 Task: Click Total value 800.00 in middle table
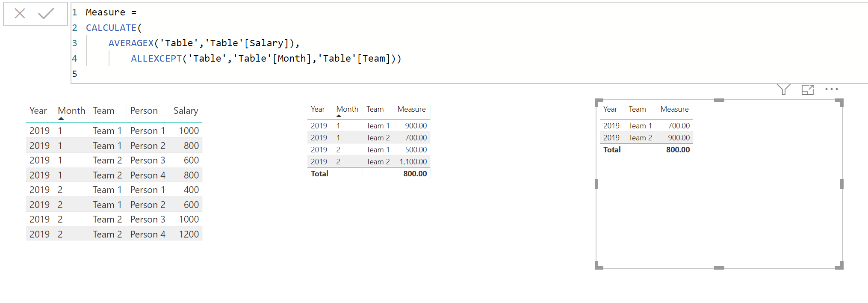pos(415,174)
